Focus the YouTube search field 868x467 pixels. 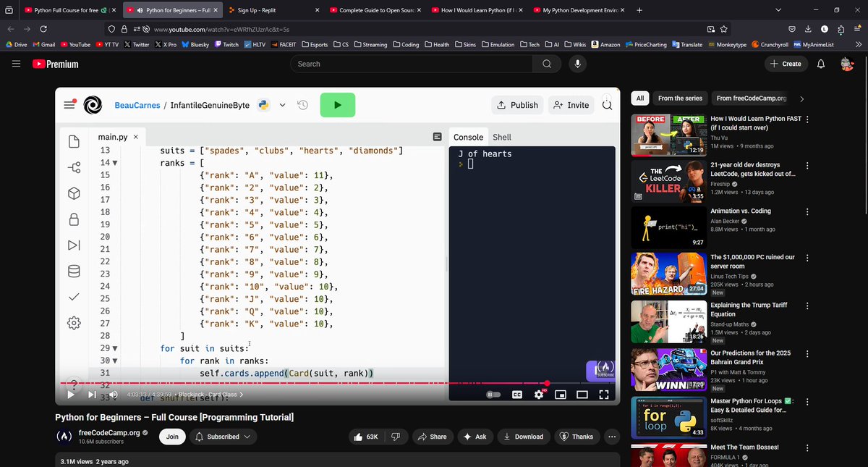point(411,64)
